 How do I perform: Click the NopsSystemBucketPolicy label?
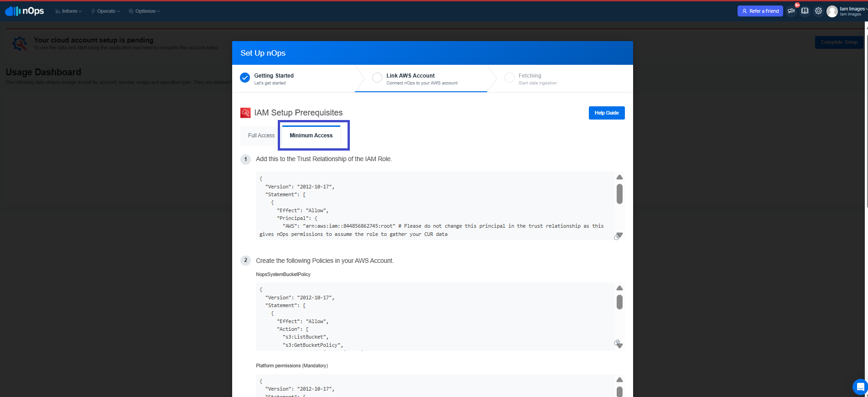(283, 274)
